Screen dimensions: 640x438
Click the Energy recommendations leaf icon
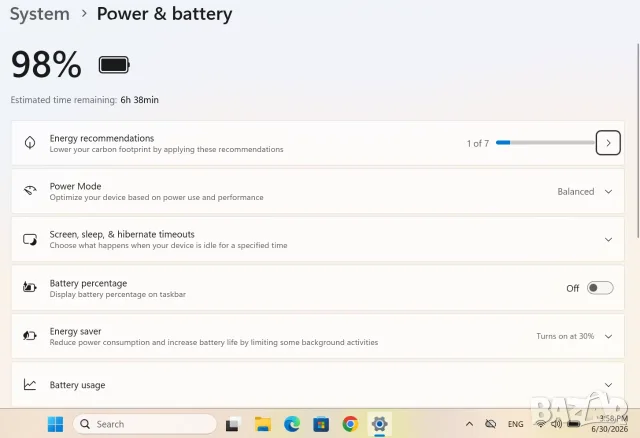[x=30, y=143]
